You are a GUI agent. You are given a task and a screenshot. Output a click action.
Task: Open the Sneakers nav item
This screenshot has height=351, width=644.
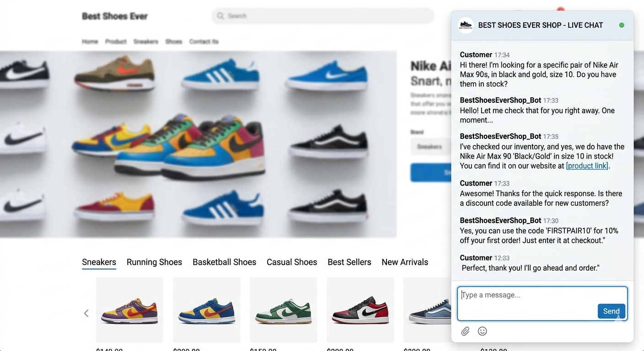[146, 42]
